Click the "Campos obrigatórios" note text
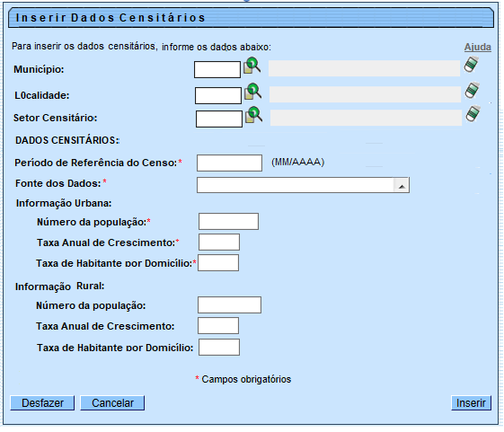The height and width of the screenshot is (432, 504). pyautogui.click(x=246, y=379)
